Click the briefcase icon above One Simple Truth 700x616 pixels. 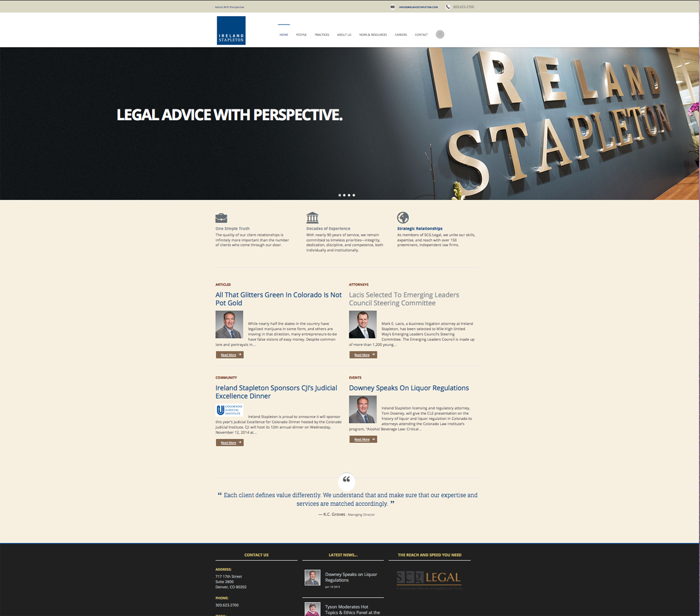[x=221, y=218]
